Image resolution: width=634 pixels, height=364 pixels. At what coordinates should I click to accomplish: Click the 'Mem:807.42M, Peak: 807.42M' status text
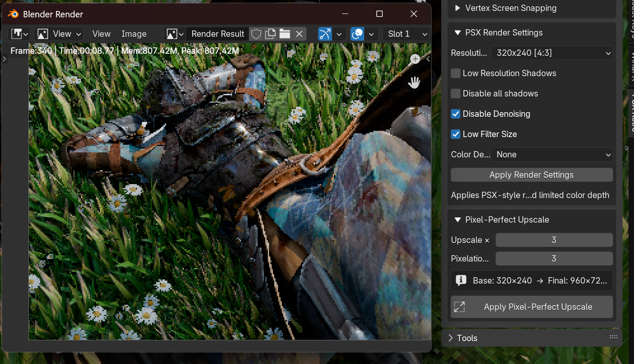click(x=180, y=51)
